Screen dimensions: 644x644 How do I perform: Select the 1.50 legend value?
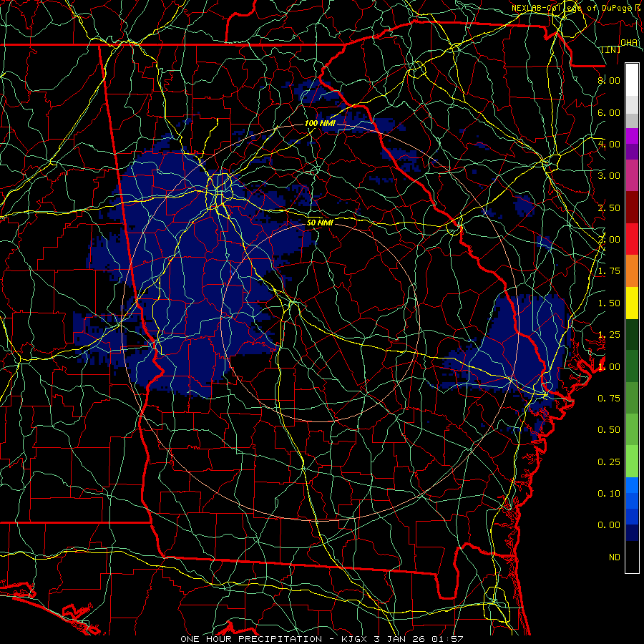pos(609,303)
